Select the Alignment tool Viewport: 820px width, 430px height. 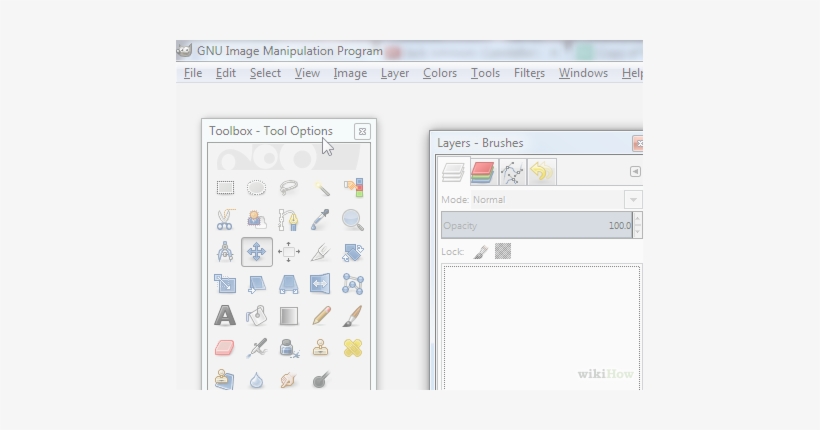289,252
